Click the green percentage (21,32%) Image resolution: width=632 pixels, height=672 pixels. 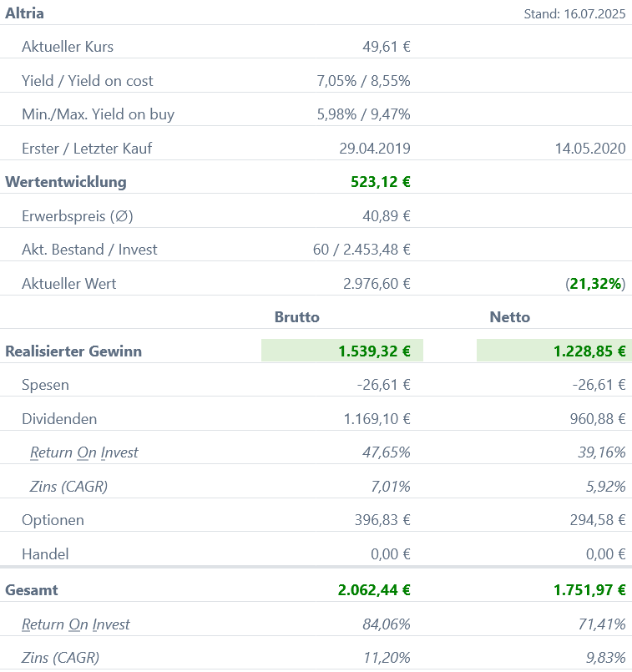tap(595, 284)
